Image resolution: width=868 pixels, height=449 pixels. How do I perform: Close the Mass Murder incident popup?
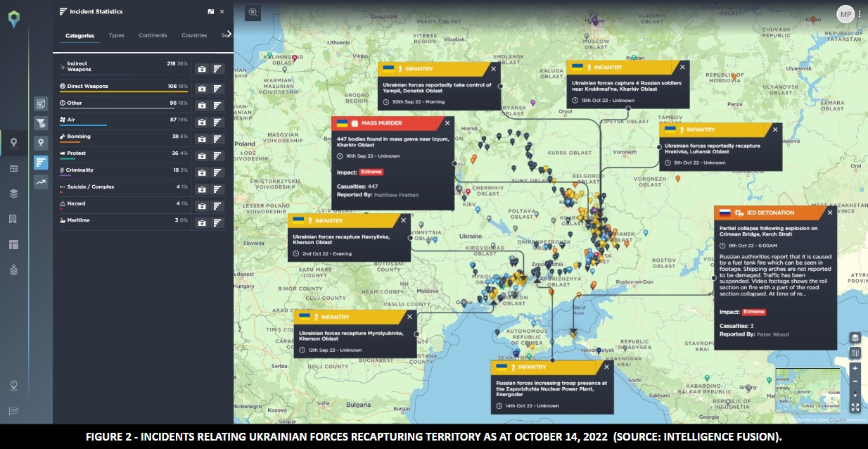tap(447, 123)
